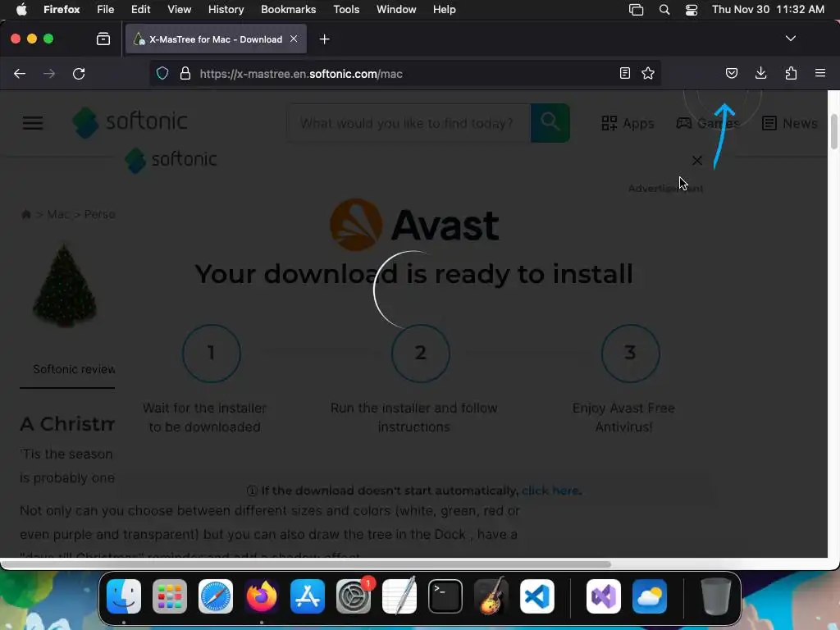Open the Extensions puzzle icon
840x630 pixels.
click(791, 73)
